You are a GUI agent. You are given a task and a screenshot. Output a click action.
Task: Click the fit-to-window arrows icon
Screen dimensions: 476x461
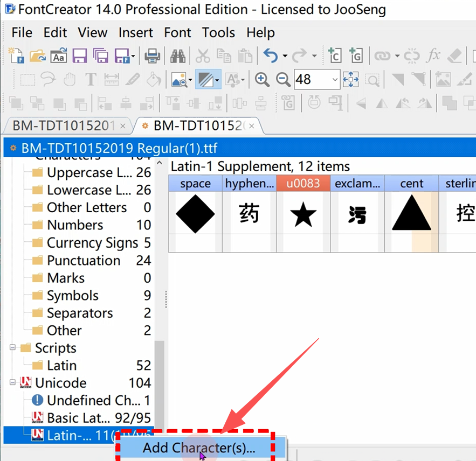pos(350,80)
